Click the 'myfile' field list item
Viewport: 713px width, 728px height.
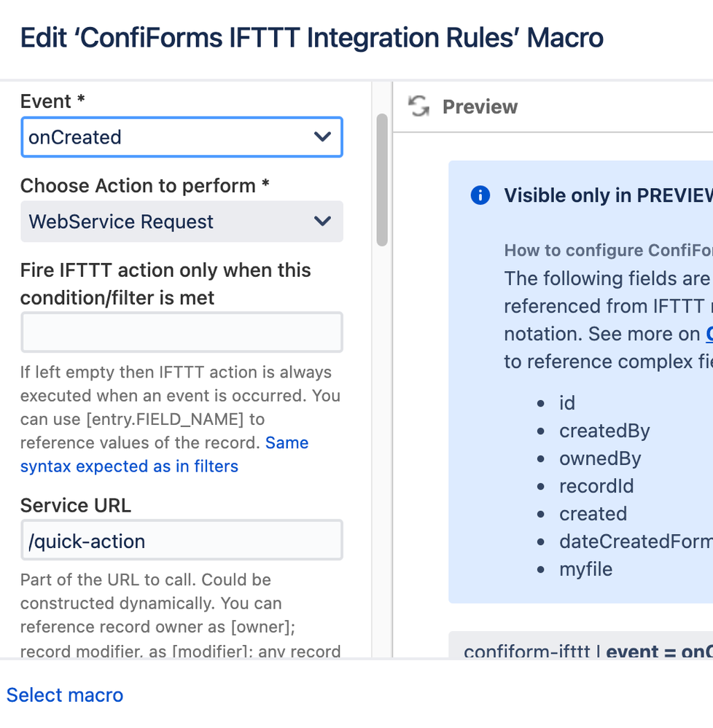[x=585, y=569]
